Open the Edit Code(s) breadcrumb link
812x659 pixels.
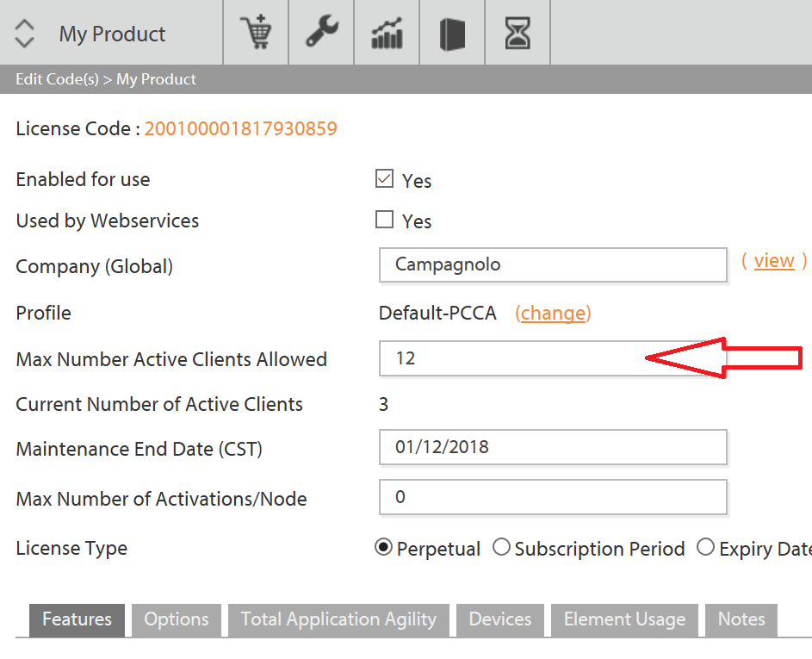(x=53, y=78)
